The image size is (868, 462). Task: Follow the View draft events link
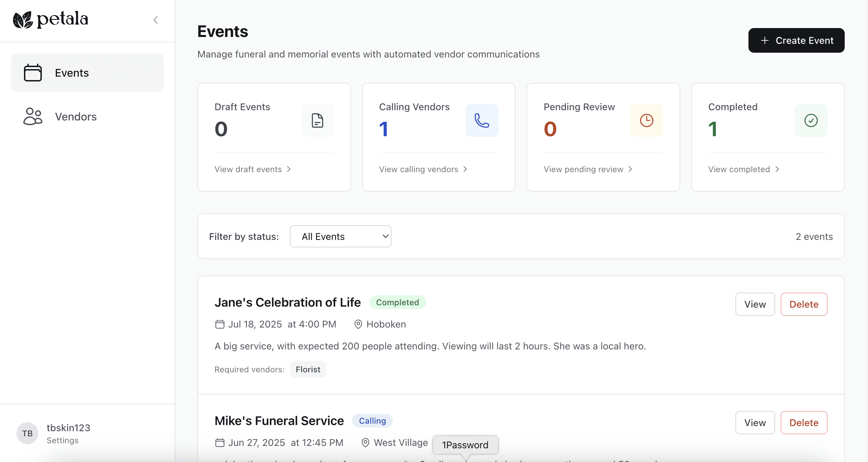pos(253,169)
